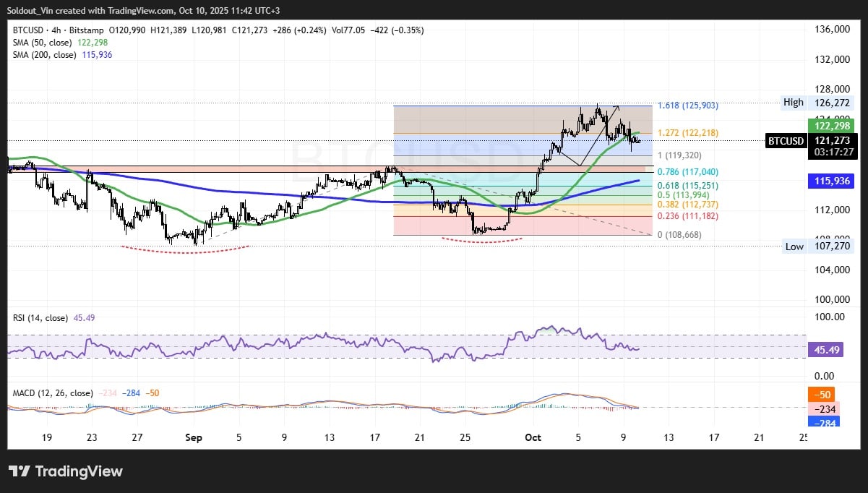This screenshot has width=868, height=493.
Task: Select the RSI (14, close) legend label
Action: coord(39,318)
